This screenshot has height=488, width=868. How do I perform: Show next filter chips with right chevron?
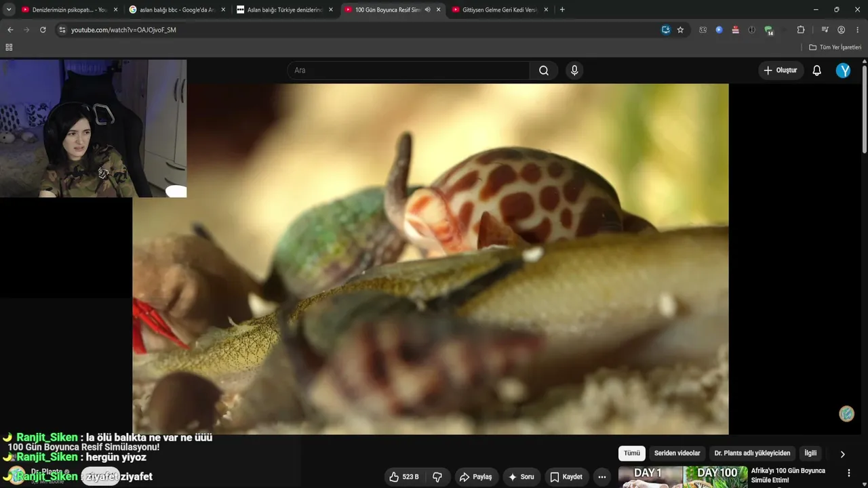[x=842, y=454]
